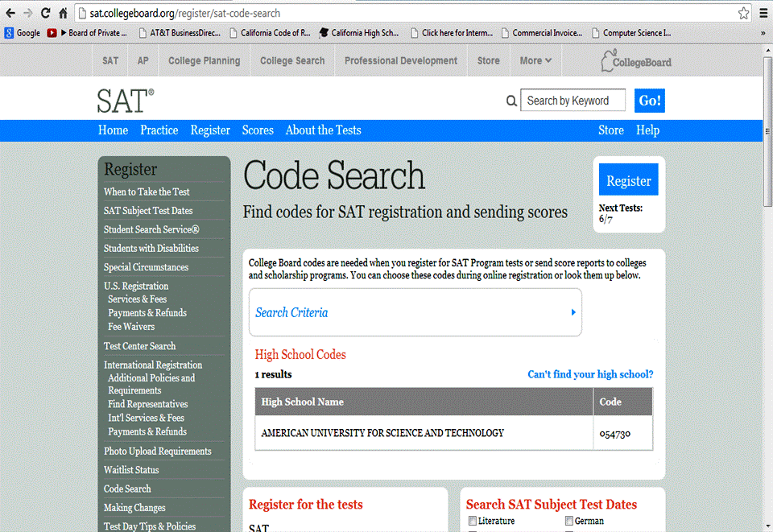Viewport: 773px width, 532px height.
Task: Click the Go! search button
Action: click(x=650, y=101)
